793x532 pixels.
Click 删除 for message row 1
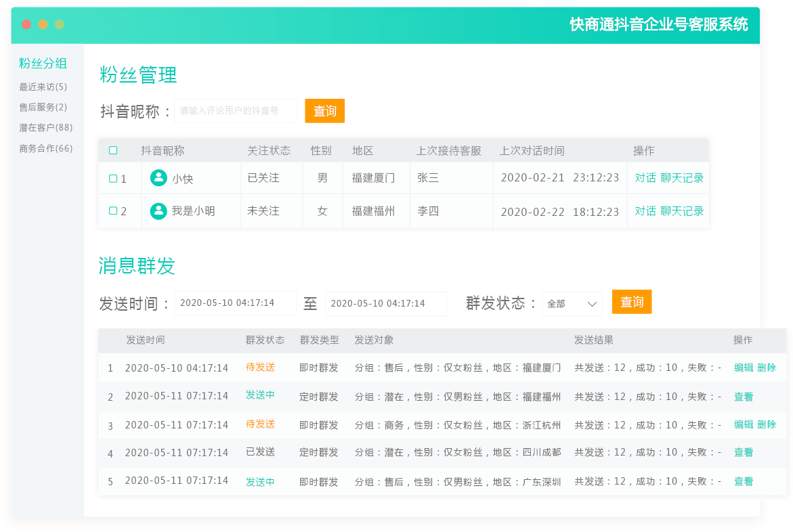click(766, 368)
